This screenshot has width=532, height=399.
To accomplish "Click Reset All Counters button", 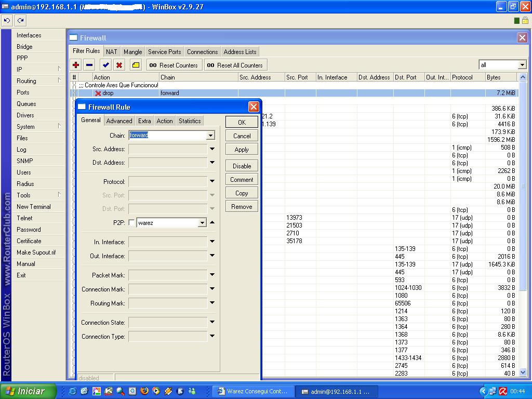I will pyautogui.click(x=235, y=65).
